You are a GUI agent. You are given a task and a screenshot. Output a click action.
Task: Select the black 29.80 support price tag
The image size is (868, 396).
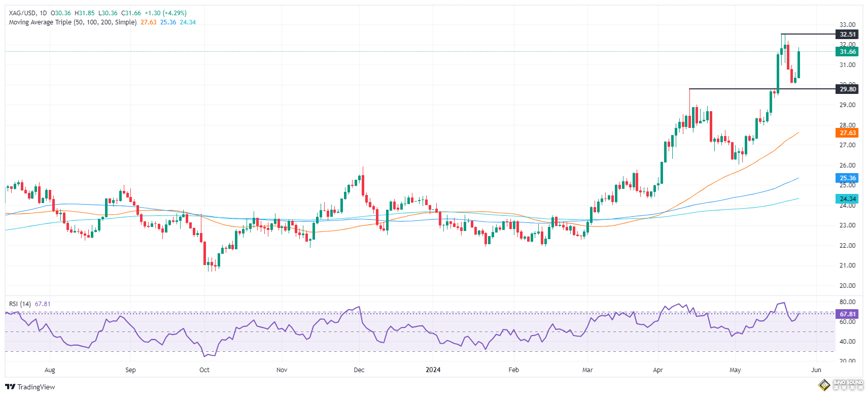847,89
